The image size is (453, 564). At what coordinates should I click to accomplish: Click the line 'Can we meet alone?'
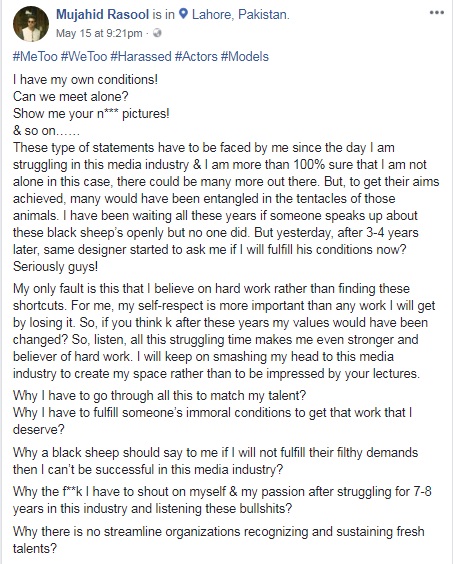[x=71, y=96]
